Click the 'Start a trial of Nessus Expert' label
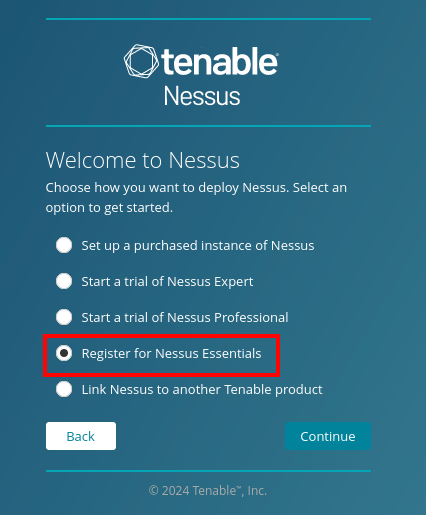Screen dimensions: 426x515 point(167,282)
